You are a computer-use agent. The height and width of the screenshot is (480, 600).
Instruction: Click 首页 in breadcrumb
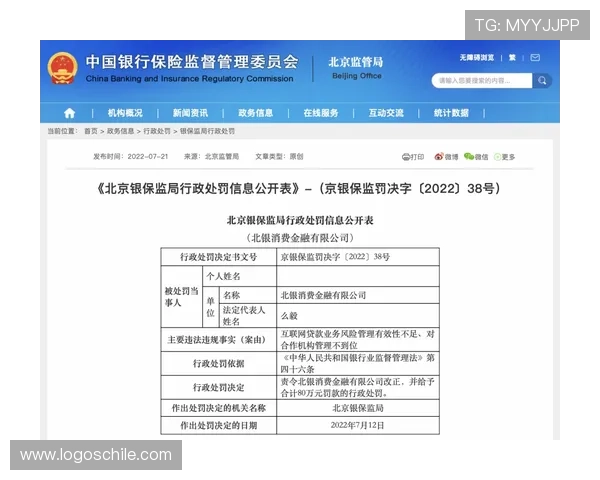coord(91,131)
